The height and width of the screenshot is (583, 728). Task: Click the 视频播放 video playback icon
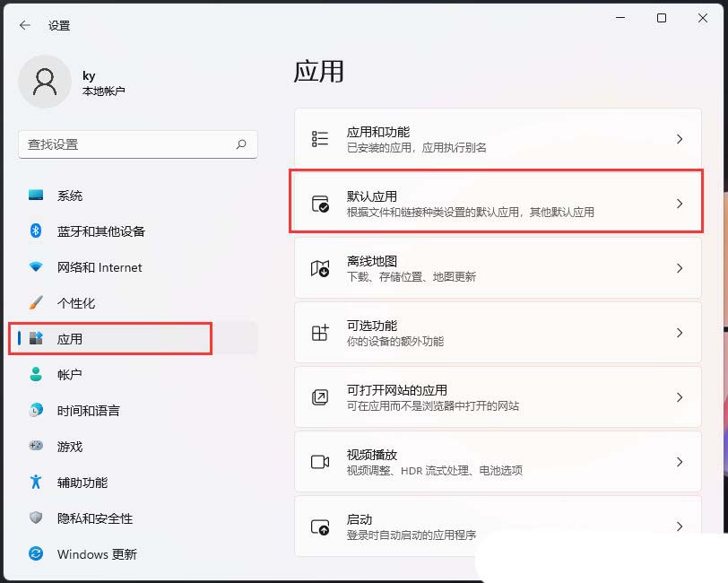point(320,462)
